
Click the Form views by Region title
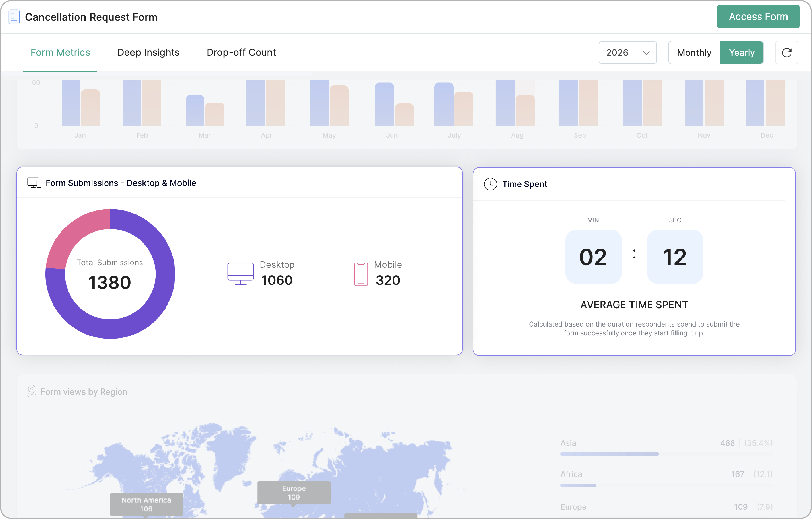pos(84,392)
